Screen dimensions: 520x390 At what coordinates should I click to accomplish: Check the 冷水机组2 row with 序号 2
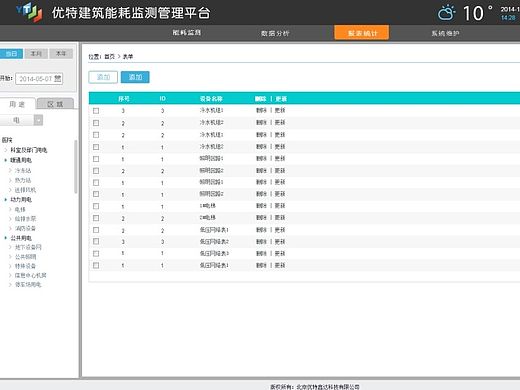tap(96, 123)
